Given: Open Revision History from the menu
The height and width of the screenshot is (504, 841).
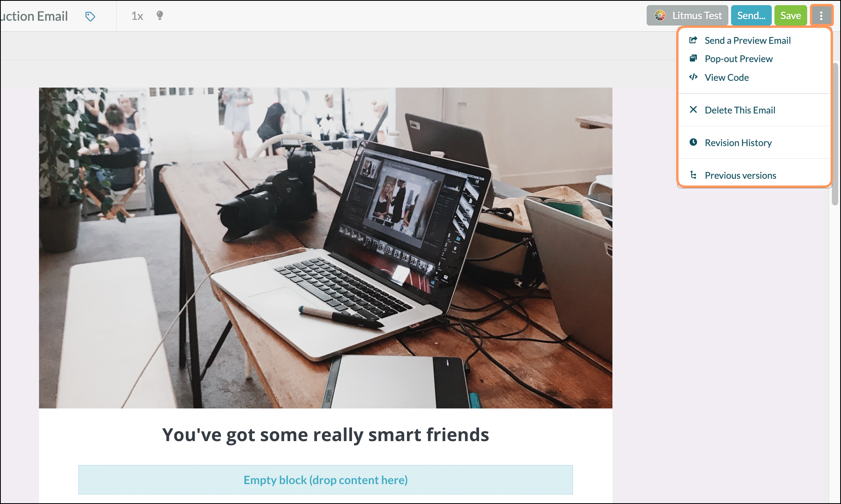Looking at the screenshot, I should click(x=755, y=143).
